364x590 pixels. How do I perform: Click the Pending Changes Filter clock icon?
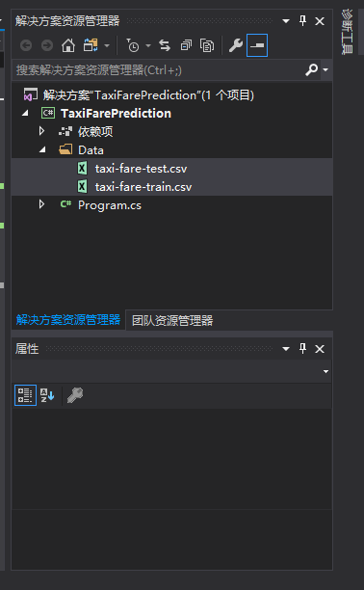[x=132, y=45]
